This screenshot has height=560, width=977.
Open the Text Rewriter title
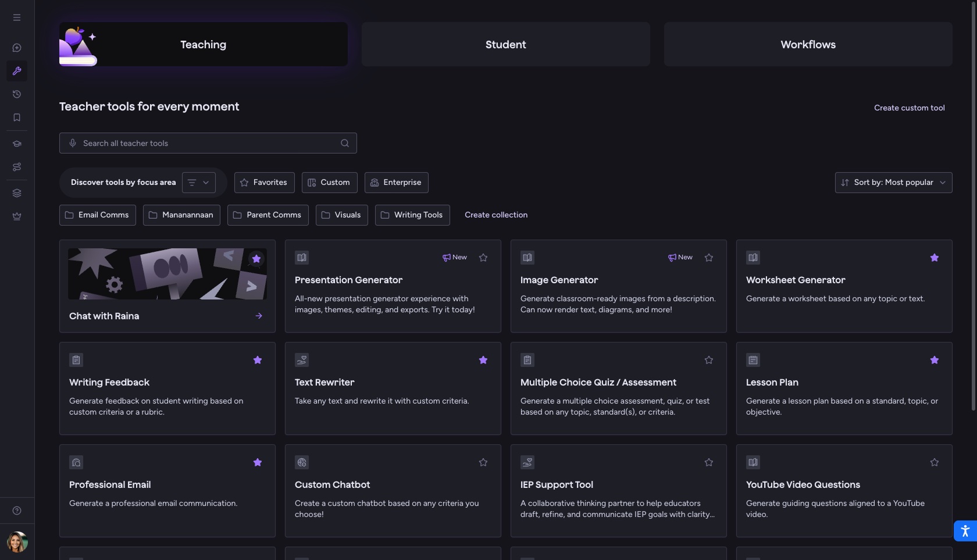point(325,382)
